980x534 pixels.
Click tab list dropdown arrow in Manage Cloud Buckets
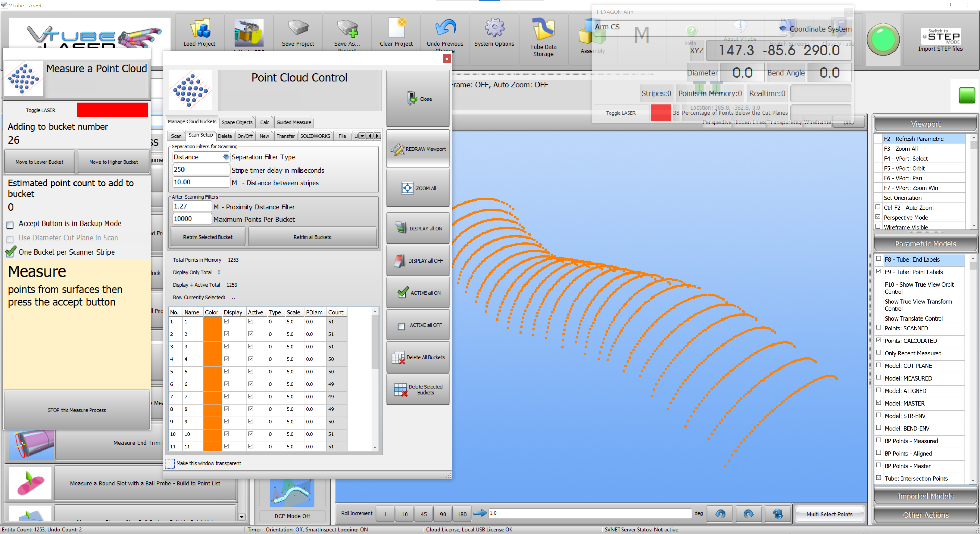[x=362, y=136]
